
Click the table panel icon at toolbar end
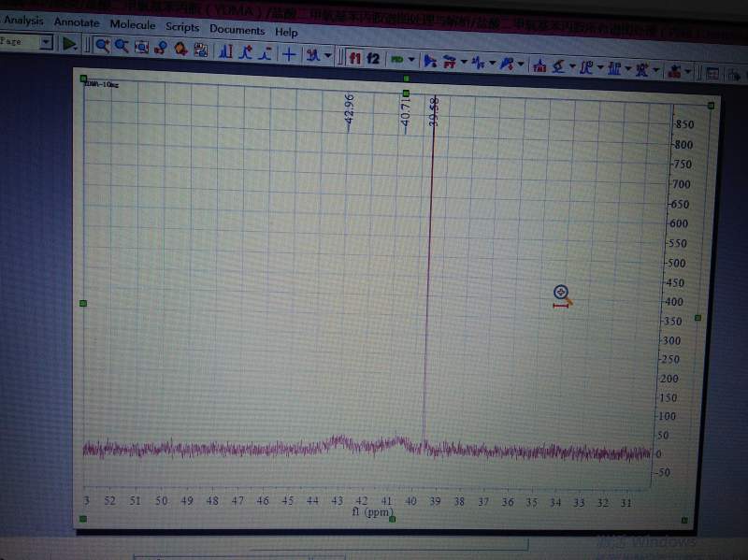[712, 74]
